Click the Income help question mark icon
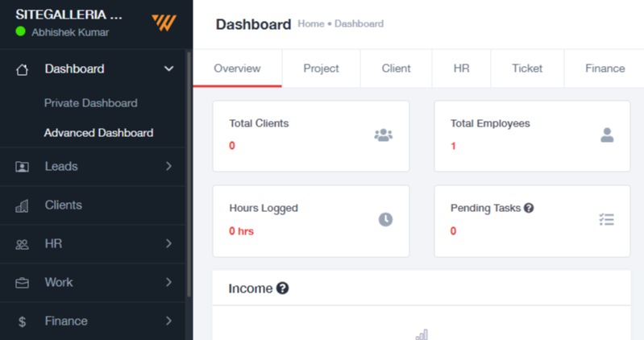644x340 pixels. (283, 288)
